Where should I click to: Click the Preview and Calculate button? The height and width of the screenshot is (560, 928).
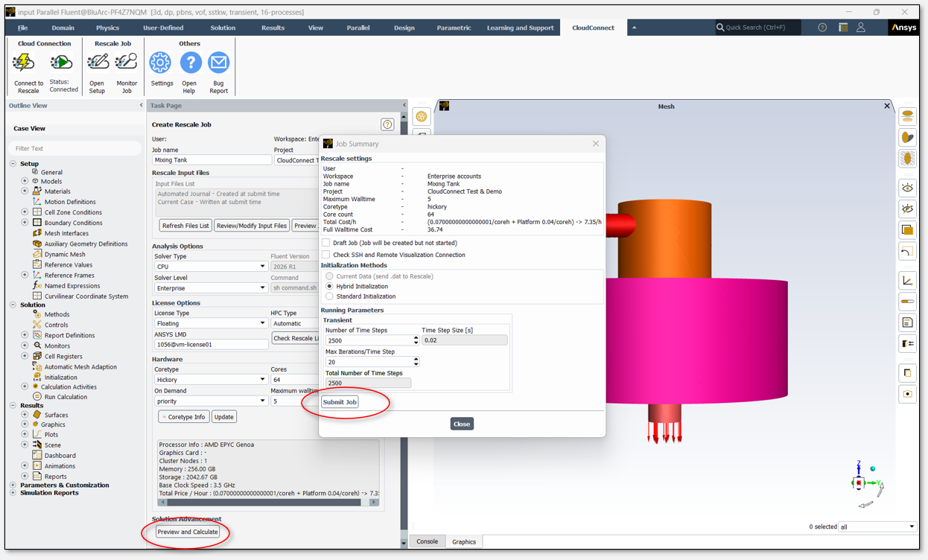tap(187, 532)
